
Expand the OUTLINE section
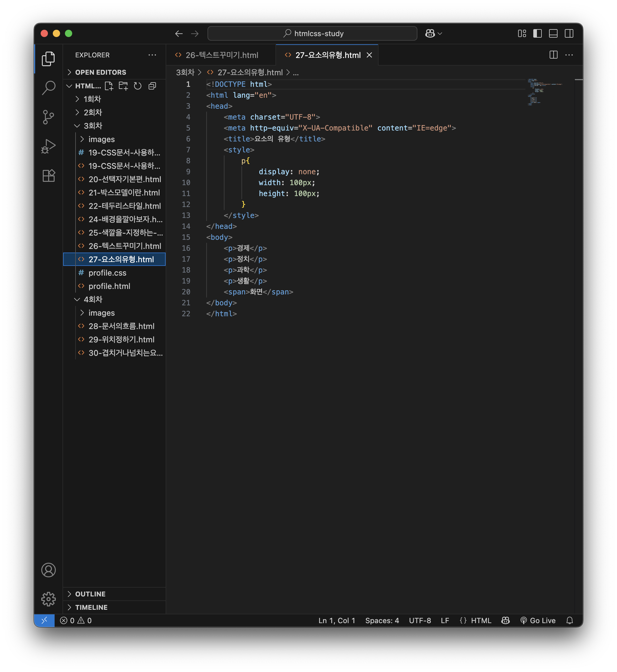90,594
